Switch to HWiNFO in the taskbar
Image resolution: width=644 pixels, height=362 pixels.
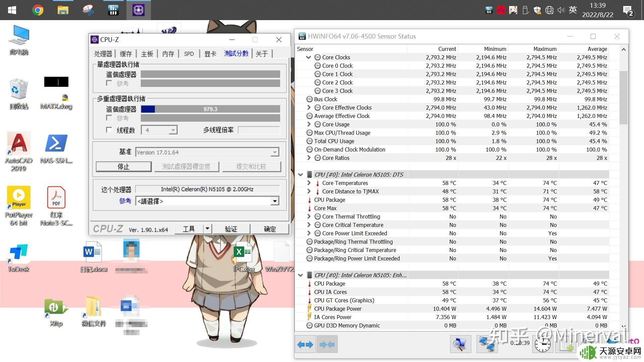[x=113, y=10]
